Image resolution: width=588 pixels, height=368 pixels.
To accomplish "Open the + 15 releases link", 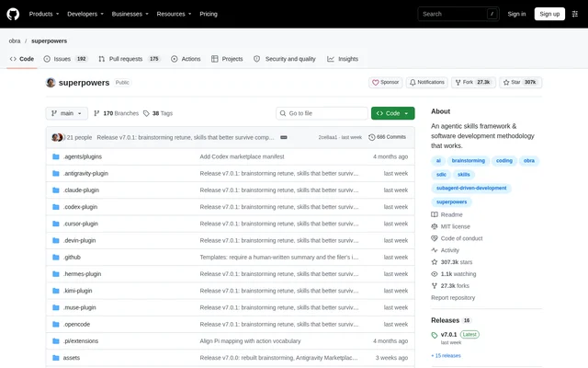I will pos(446,356).
